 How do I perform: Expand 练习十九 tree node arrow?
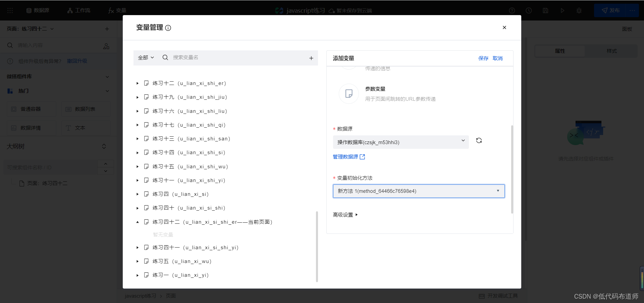click(138, 97)
